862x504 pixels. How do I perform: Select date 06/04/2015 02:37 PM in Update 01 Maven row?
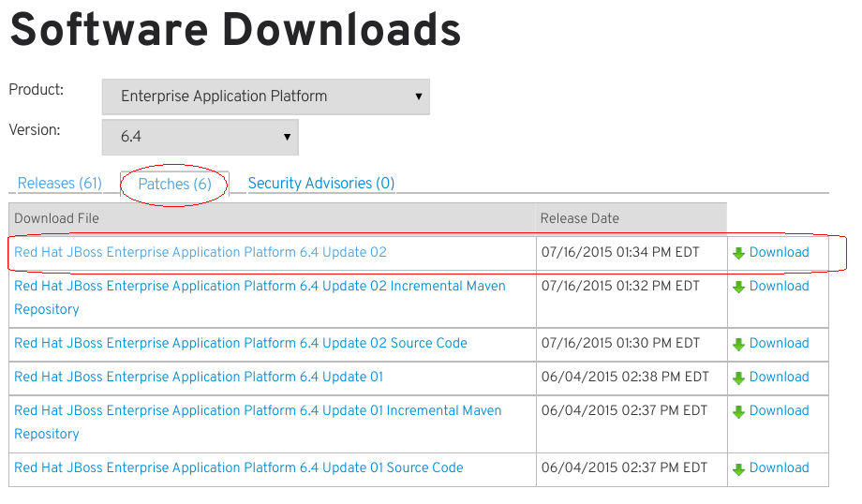(624, 410)
